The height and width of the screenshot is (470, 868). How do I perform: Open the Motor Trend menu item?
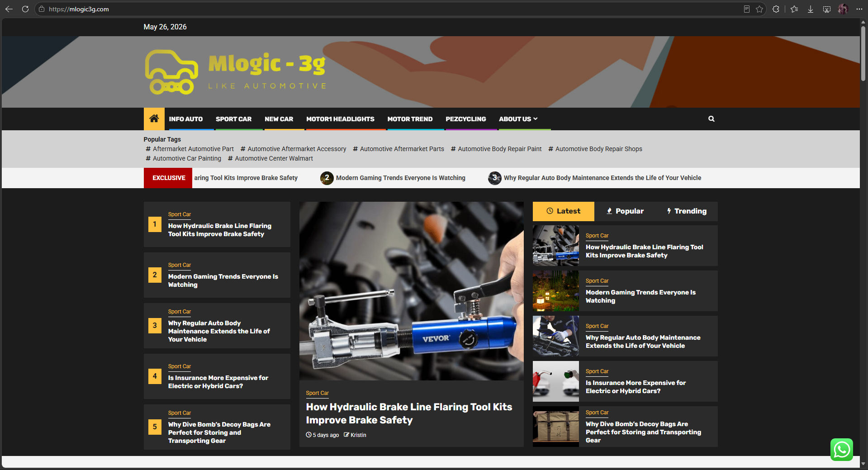tap(410, 119)
